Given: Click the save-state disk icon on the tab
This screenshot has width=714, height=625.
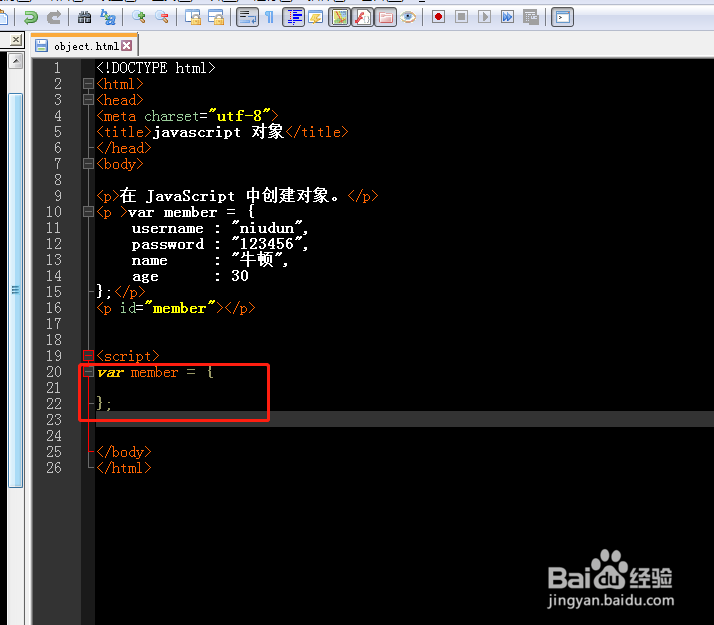Looking at the screenshot, I should pos(41,46).
